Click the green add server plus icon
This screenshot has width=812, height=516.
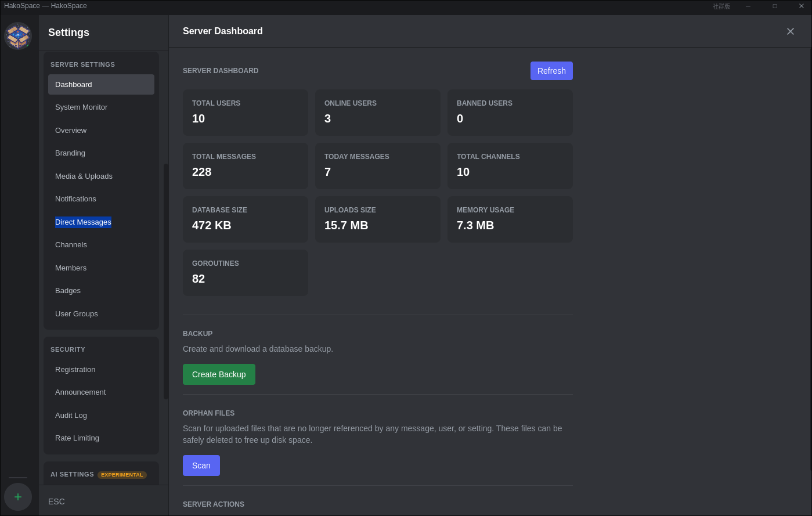point(18,497)
